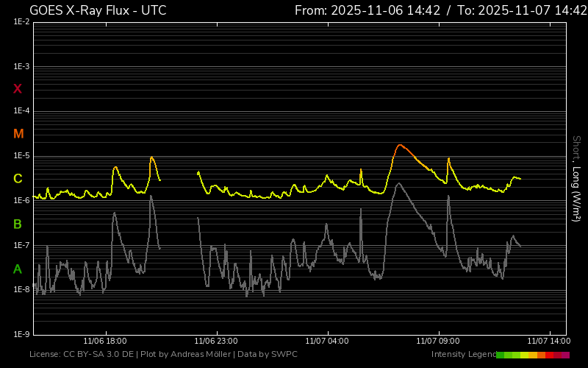
Task: Select the 11/06 23:00 time axis label
Action: coord(215,341)
